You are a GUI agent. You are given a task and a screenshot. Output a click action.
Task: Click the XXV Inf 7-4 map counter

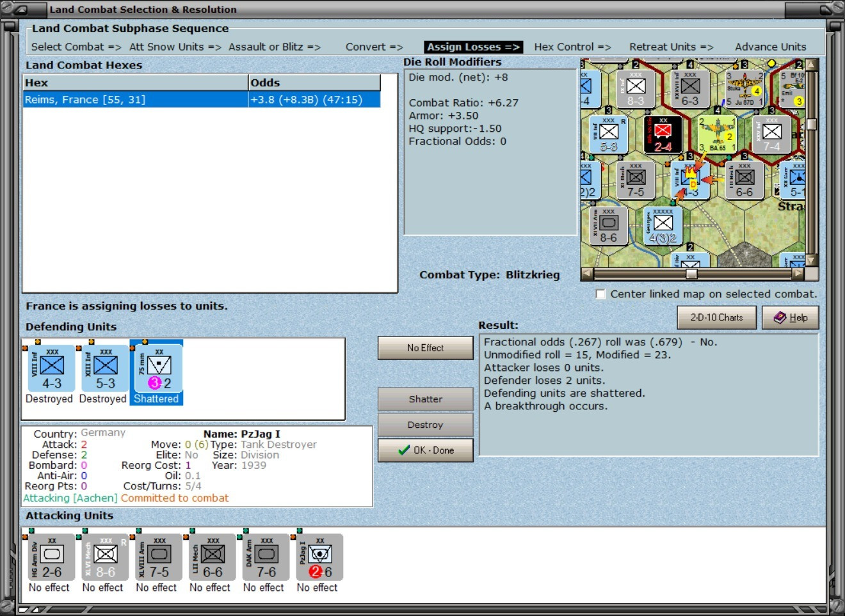[x=771, y=134]
